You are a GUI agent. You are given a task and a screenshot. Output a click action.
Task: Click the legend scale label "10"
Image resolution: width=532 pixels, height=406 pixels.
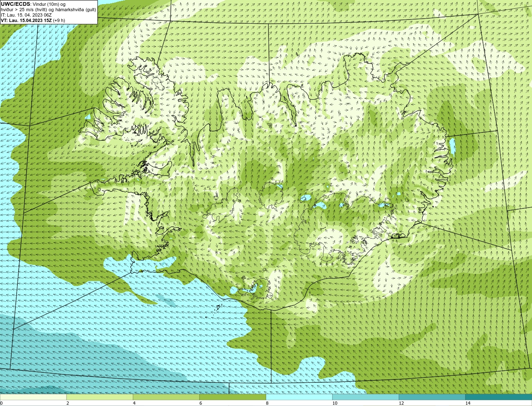(335, 403)
